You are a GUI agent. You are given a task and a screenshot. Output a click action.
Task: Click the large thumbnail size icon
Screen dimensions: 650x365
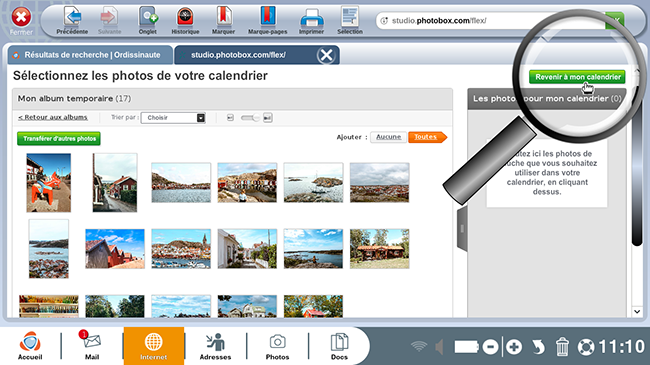click(x=268, y=118)
